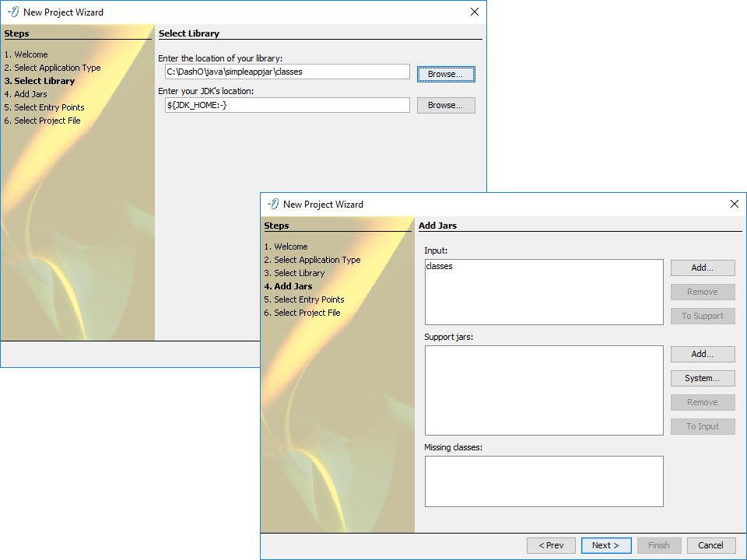Screen dimensions: 747x560
Task: Close the Add Jars wizard window
Action: click(x=734, y=204)
